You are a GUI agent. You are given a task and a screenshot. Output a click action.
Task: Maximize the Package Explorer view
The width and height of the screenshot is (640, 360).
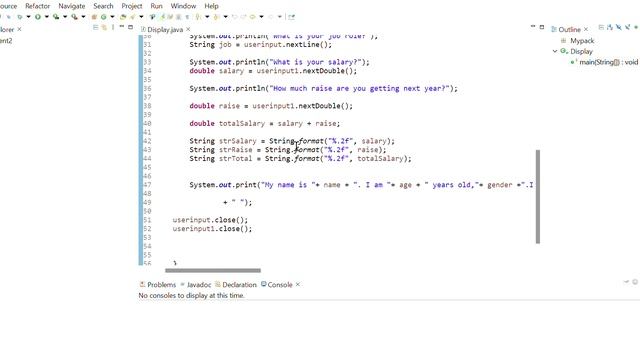(131, 27)
